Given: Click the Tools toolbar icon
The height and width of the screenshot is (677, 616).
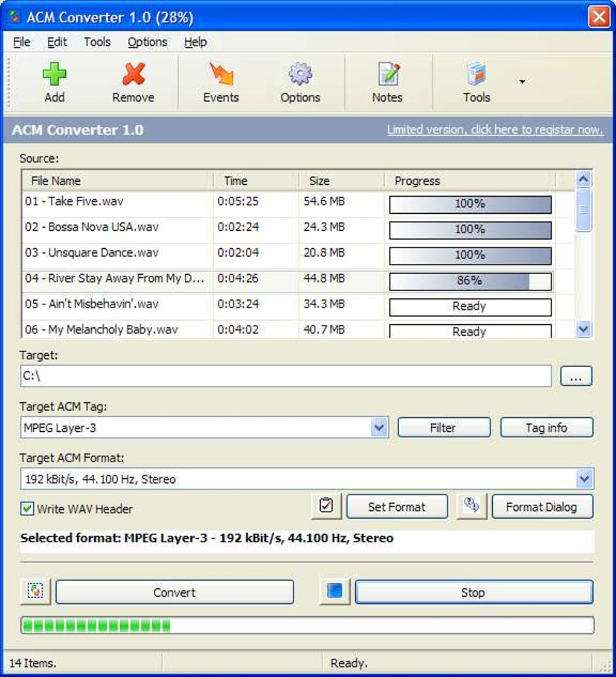Looking at the screenshot, I should tap(476, 79).
